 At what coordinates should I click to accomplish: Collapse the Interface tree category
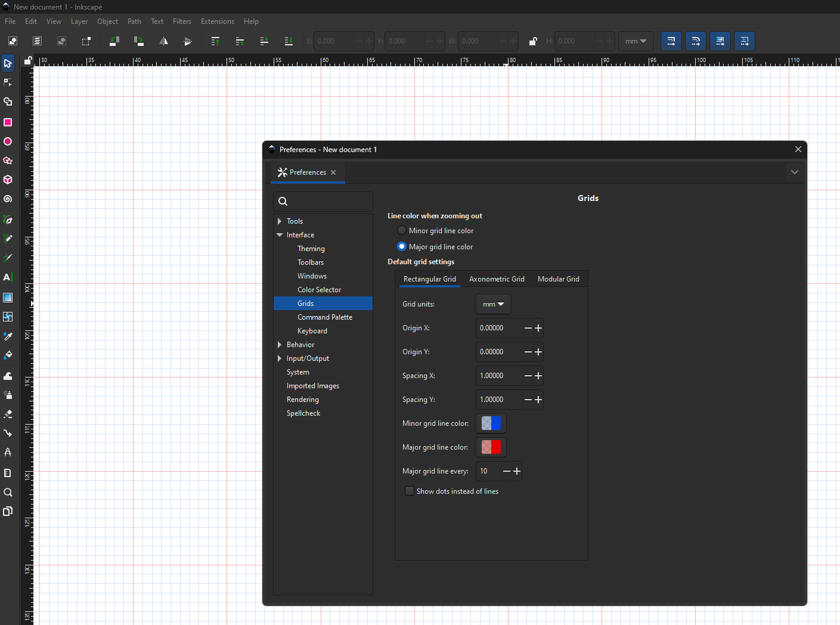[x=280, y=235]
